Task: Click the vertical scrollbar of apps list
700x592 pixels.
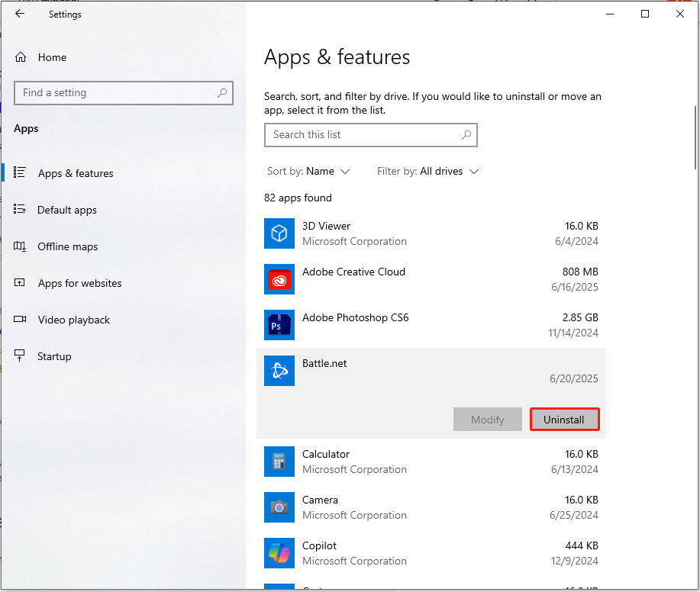Action: click(x=695, y=137)
